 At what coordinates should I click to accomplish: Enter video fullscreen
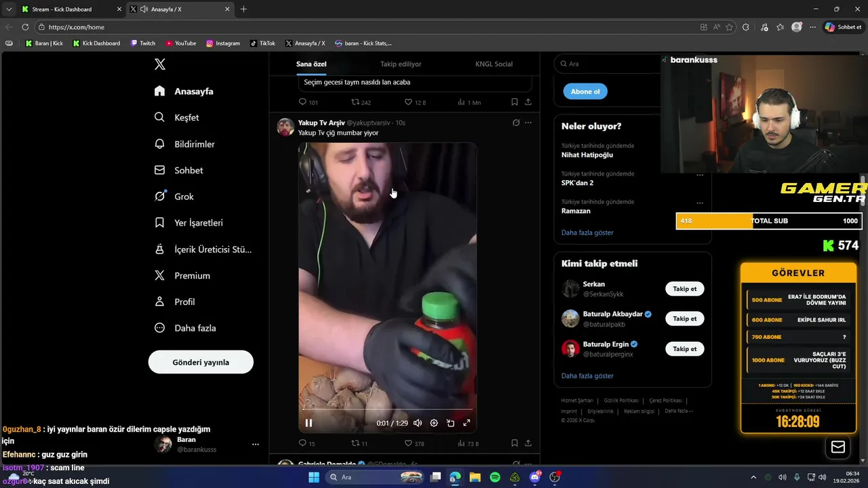tap(467, 423)
